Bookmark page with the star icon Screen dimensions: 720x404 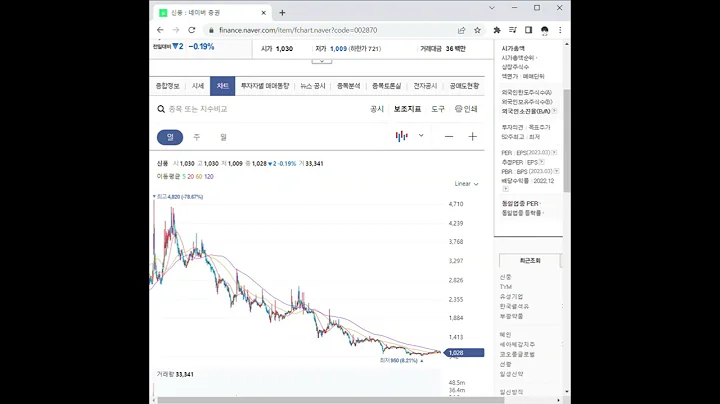click(x=478, y=30)
